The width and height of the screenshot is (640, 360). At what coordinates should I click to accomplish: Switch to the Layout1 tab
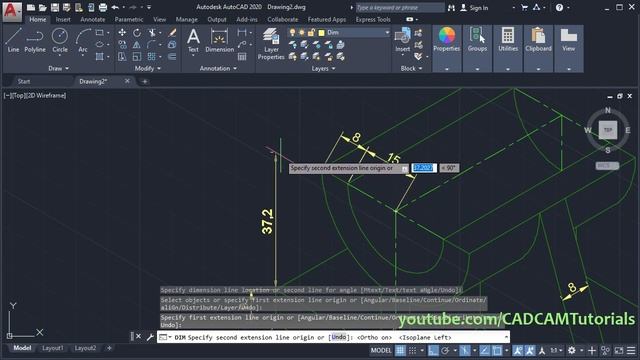[x=53, y=348]
